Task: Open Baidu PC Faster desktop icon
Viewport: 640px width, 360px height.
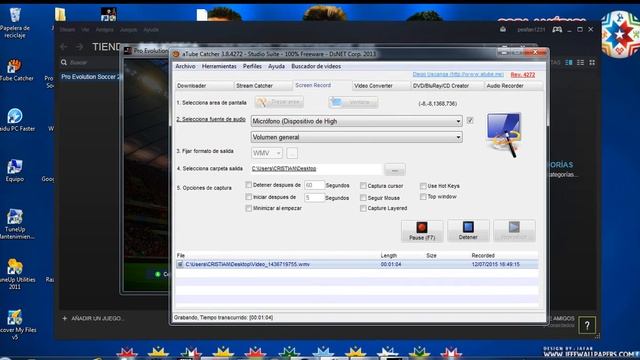Action: (15, 120)
